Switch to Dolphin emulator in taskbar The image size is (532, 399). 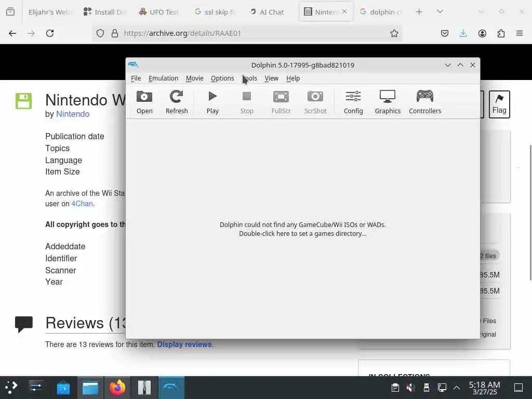point(171,388)
